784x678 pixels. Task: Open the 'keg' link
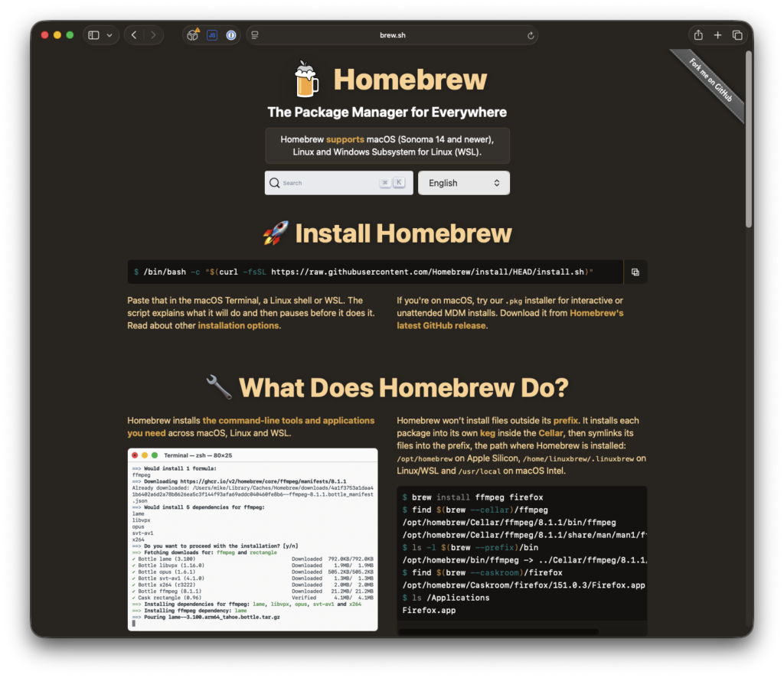[x=488, y=433]
